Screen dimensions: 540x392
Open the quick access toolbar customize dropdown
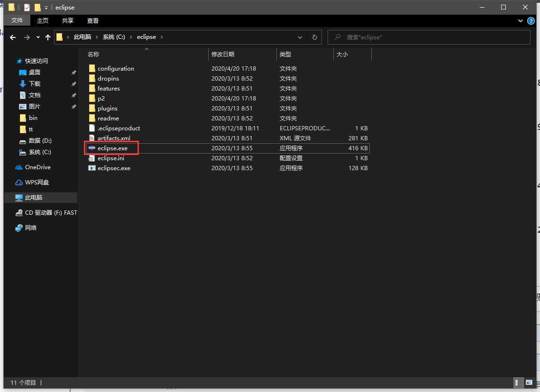point(46,8)
